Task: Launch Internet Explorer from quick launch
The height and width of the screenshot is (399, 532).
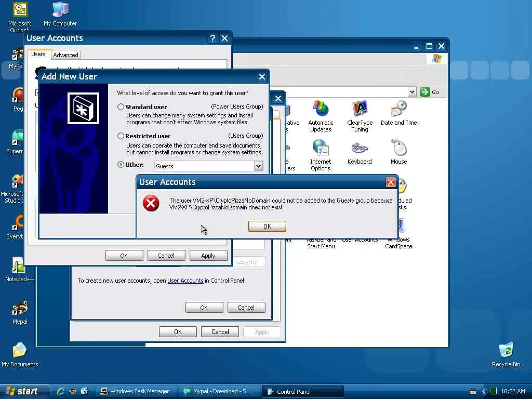Action: coord(61,391)
